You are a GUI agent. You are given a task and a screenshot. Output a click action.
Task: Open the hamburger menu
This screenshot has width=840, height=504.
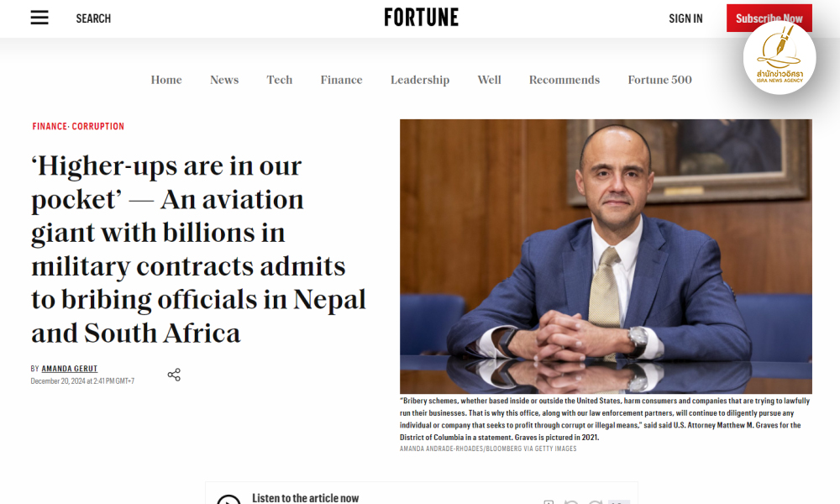pos(39,18)
